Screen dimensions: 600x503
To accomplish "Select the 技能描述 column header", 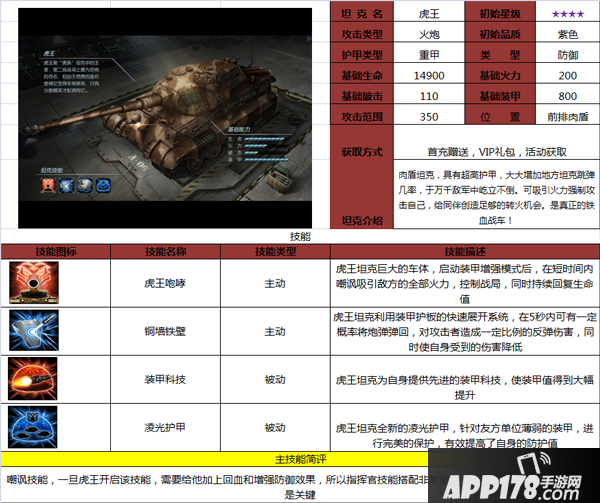I will (464, 251).
